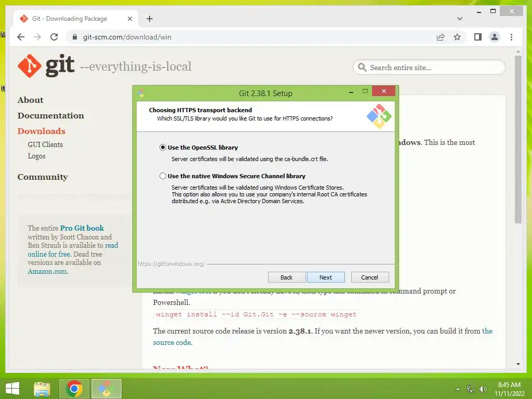Open the Chrome three-dot menu

tap(511, 37)
